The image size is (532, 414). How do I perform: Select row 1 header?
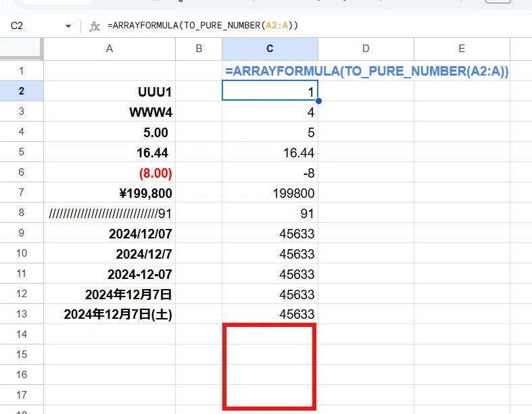coord(22,71)
